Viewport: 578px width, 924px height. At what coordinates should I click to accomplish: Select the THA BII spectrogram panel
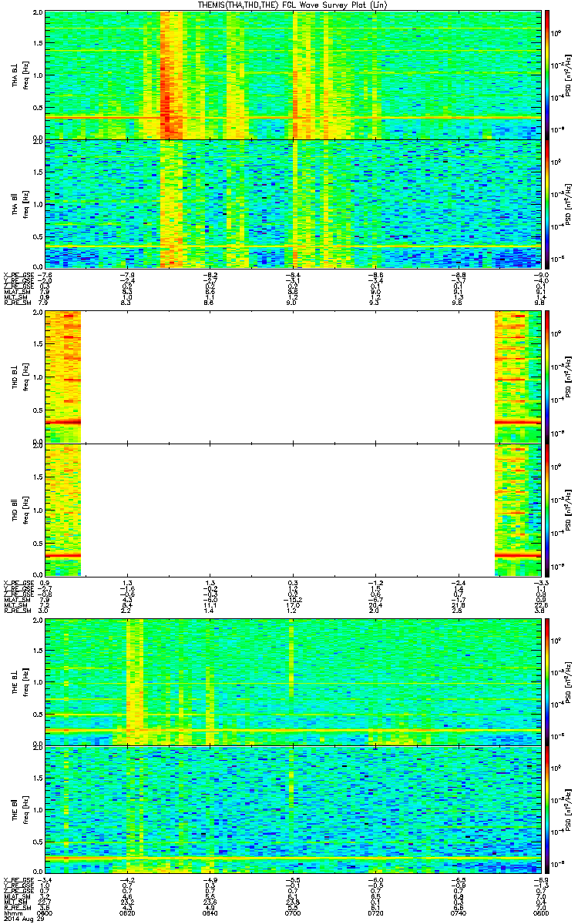coord(292,204)
